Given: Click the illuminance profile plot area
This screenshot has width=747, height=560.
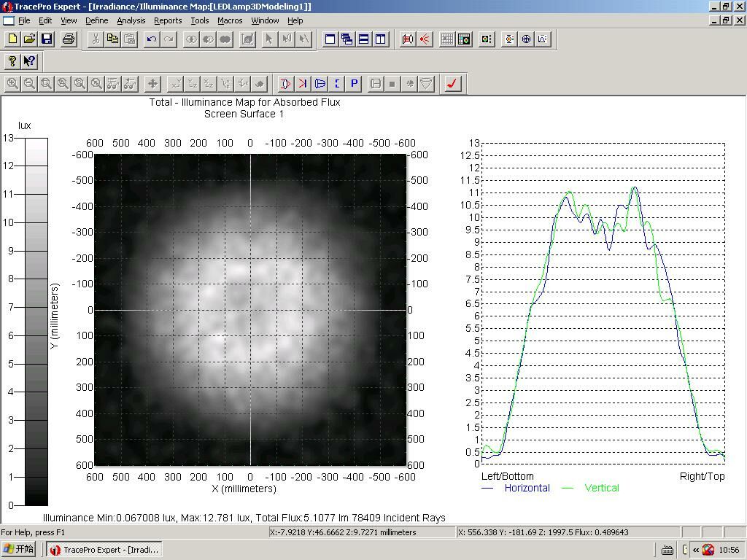Looking at the screenshot, I should coord(603,303).
